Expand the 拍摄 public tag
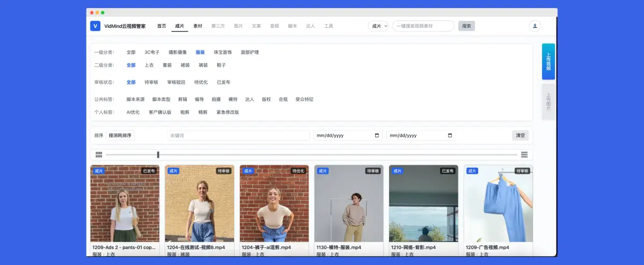 tap(216, 99)
